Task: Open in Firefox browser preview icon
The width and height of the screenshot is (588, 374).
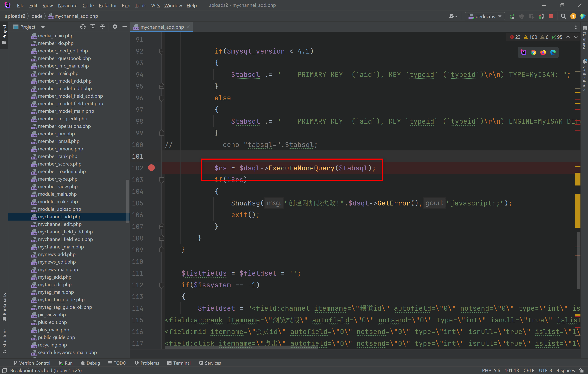Action: coord(543,52)
